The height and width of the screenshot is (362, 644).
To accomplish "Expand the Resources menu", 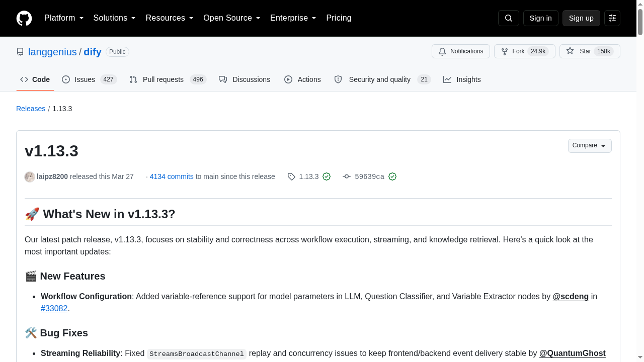I will (170, 18).
